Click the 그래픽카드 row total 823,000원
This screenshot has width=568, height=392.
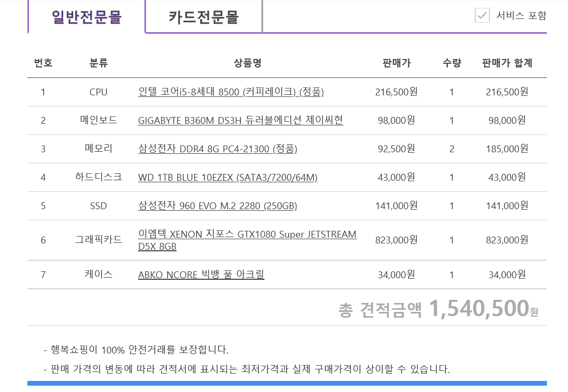(x=507, y=240)
